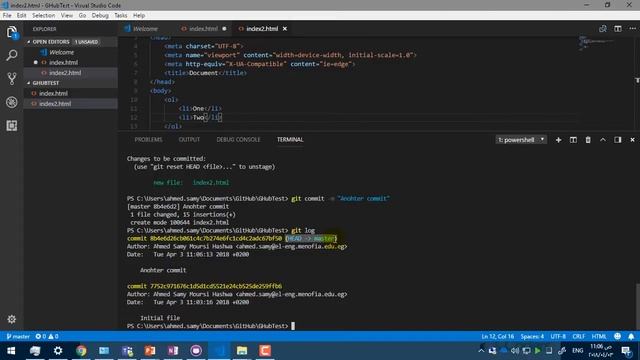This screenshot has width=640, height=360.
Task: Show hidden system tray icons
Action: [x=481, y=351]
